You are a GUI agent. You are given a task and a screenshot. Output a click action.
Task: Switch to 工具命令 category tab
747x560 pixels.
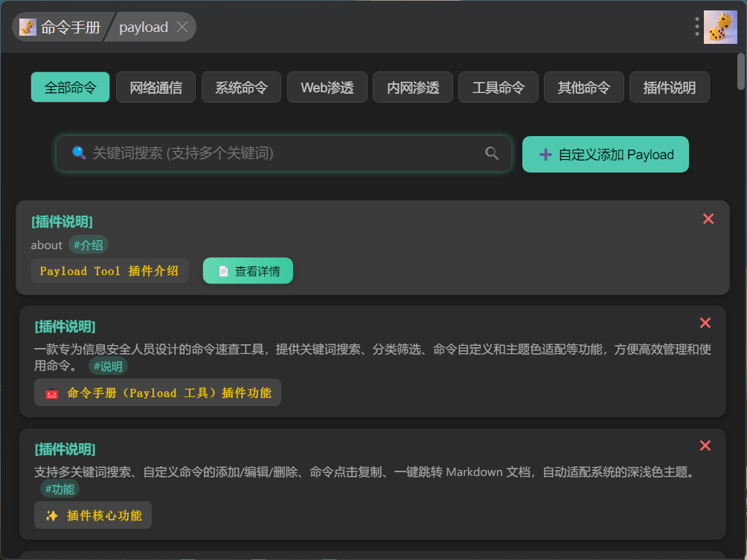[498, 87]
